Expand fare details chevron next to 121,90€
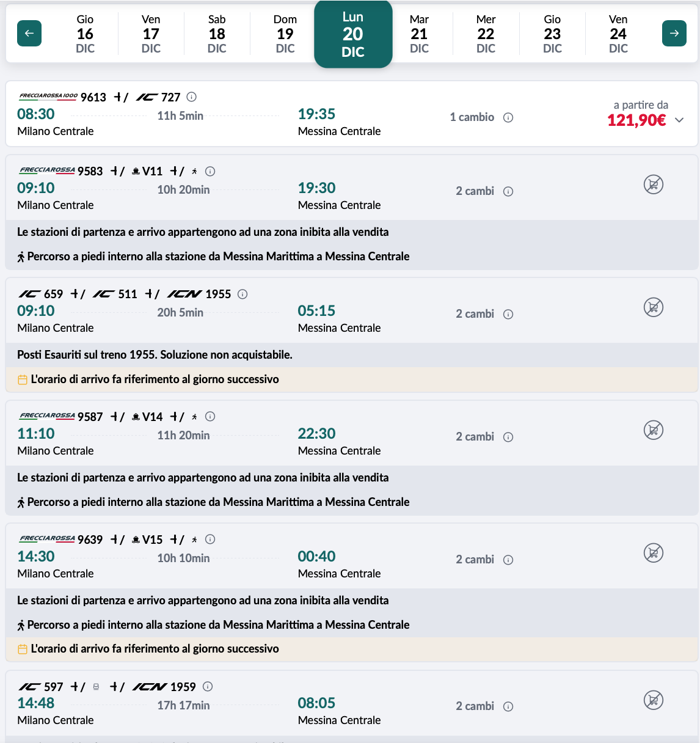700x743 pixels. (679, 120)
